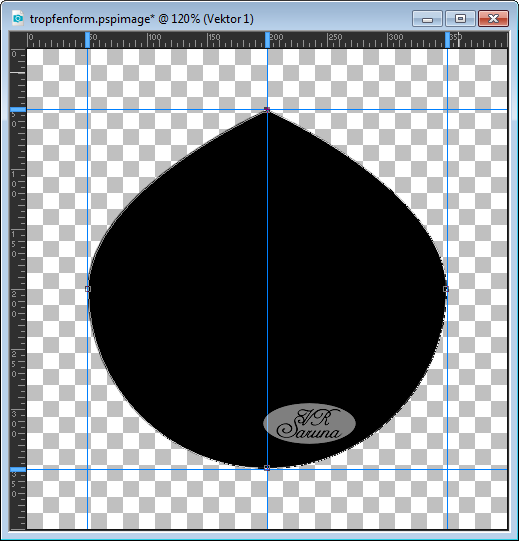The width and height of the screenshot is (519, 541).
Task: Click the upper guide handle on the left ruler
Action: click(18, 110)
